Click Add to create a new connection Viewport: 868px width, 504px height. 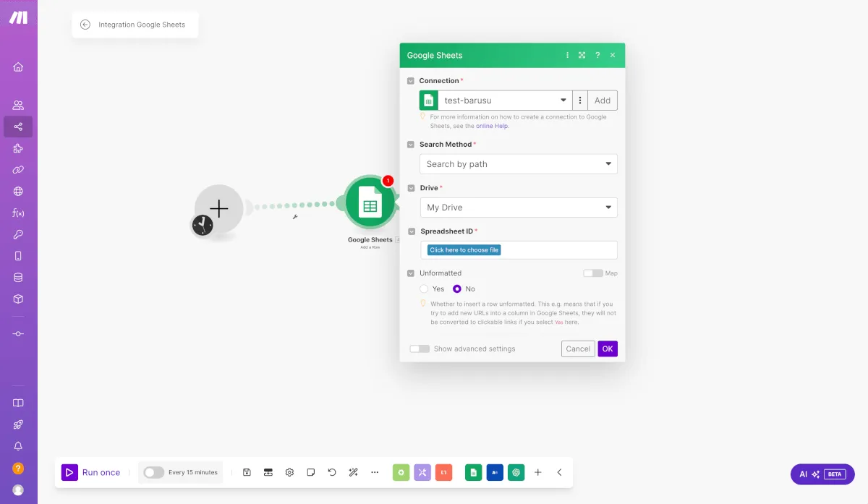coord(603,101)
